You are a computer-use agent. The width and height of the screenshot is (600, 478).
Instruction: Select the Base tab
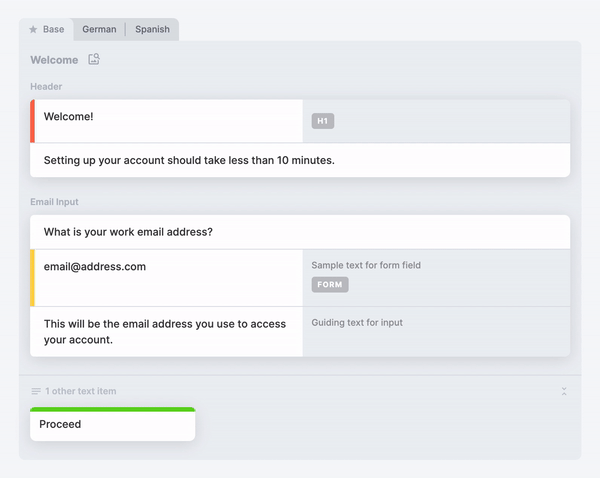(47, 29)
